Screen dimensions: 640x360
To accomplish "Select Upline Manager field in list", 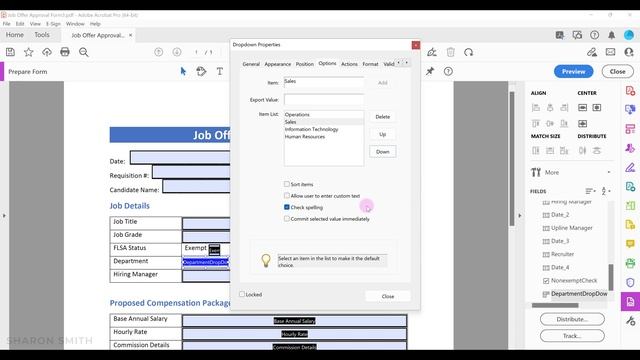I will pyautogui.click(x=571, y=228).
